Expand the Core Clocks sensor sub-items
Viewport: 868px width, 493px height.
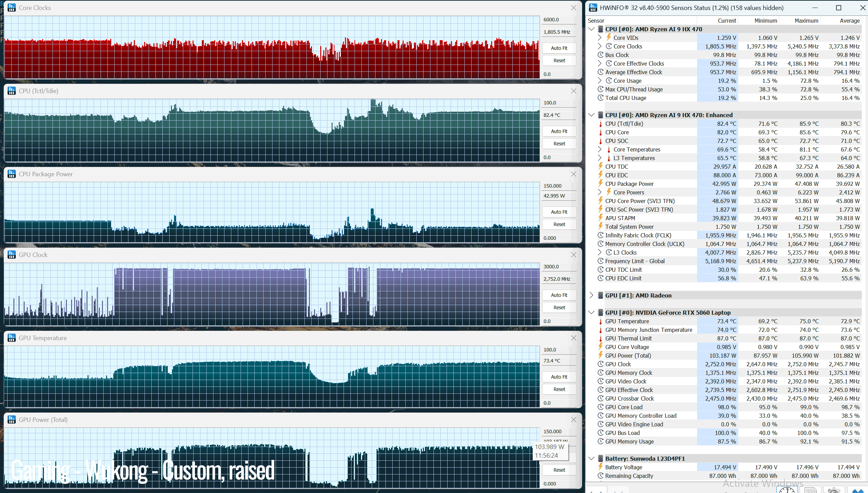600,46
